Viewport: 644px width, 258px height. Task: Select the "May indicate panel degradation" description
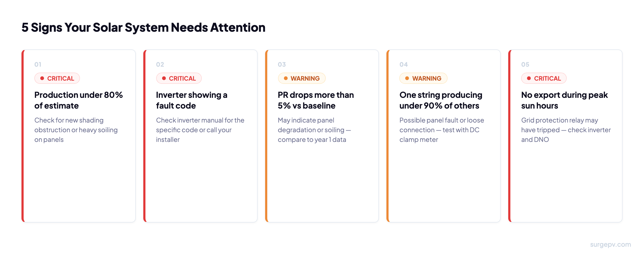tap(314, 130)
